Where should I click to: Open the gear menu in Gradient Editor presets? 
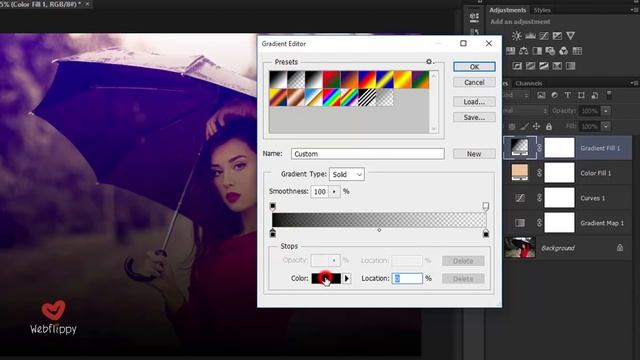[x=429, y=62]
